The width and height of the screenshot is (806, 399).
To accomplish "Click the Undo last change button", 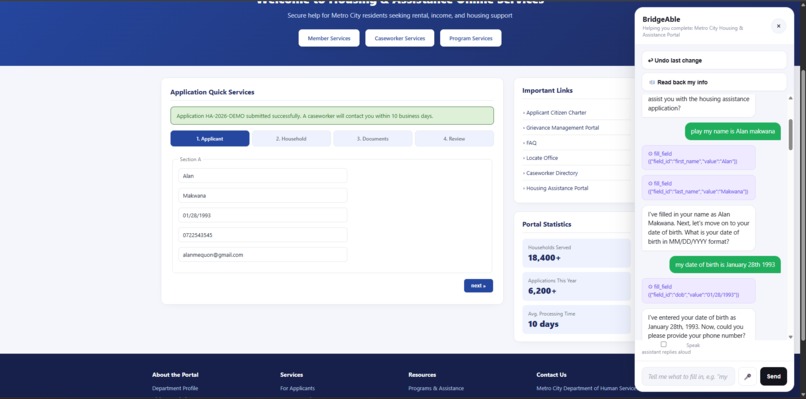I will [714, 60].
